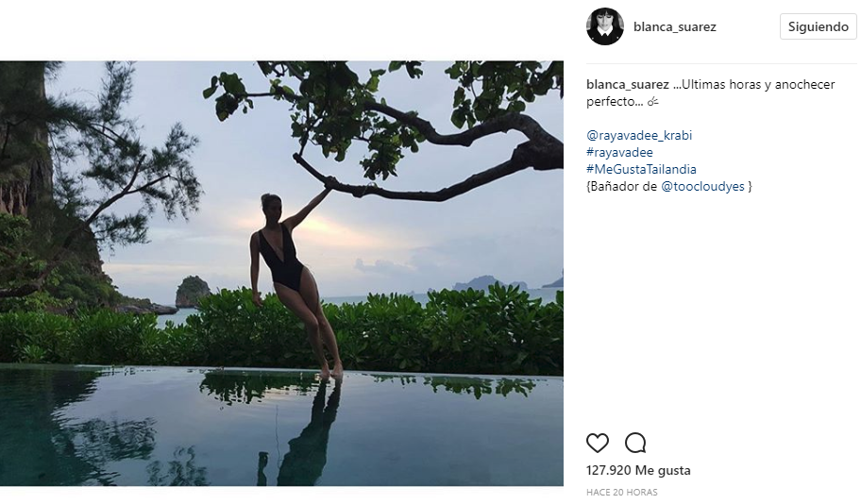861x504 pixels.
Task: Click the "Bañador de" caption text
Action: pos(622,187)
